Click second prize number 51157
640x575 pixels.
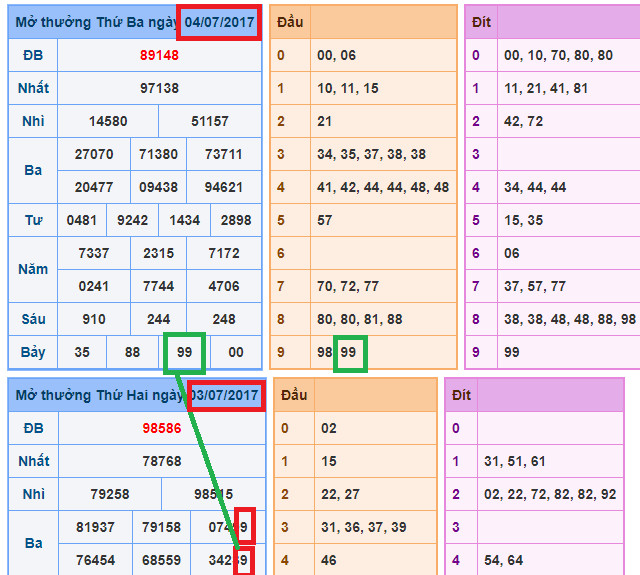209,121
